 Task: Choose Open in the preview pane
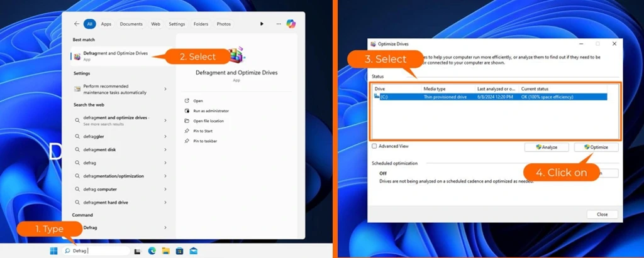tap(198, 100)
